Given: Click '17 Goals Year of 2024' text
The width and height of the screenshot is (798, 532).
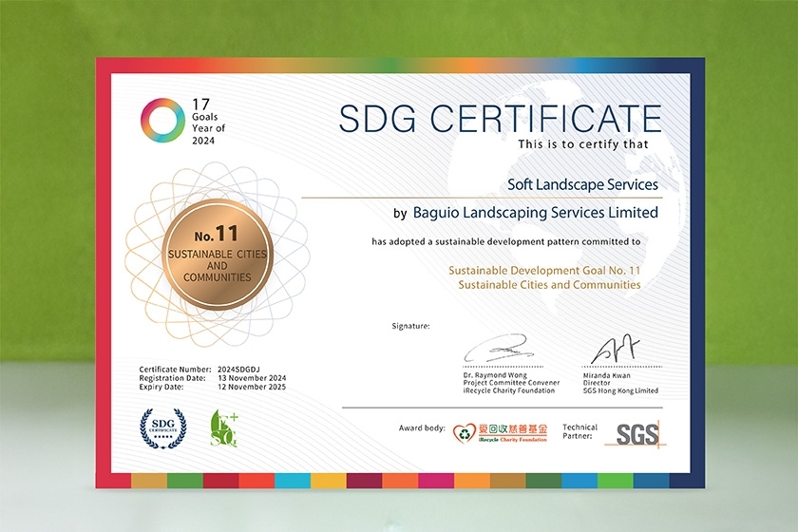Looking at the screenshot, I should 209,122.
